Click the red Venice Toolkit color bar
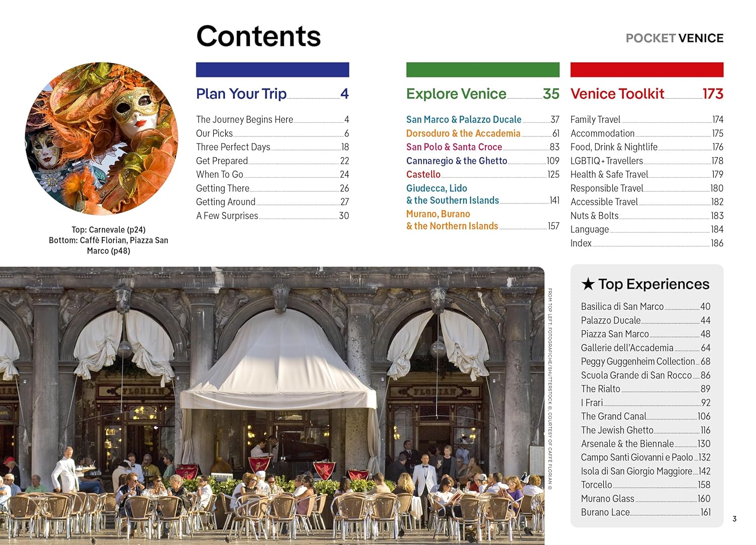Image resolution: width=756 pixels, height=545 pixels. [x=647, y=70]
